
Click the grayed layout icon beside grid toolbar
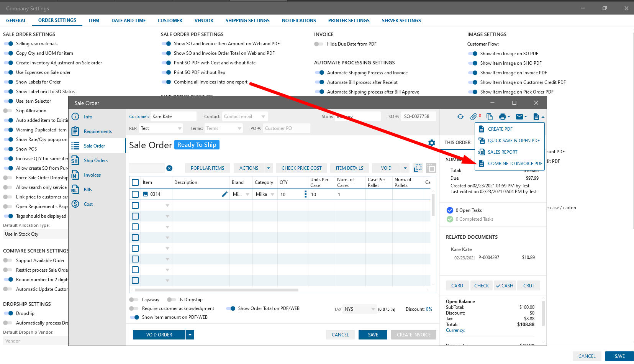coord(431,168)
